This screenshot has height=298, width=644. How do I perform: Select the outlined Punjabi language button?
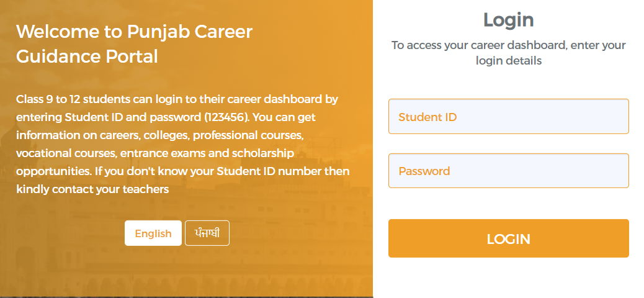[207, 233]
